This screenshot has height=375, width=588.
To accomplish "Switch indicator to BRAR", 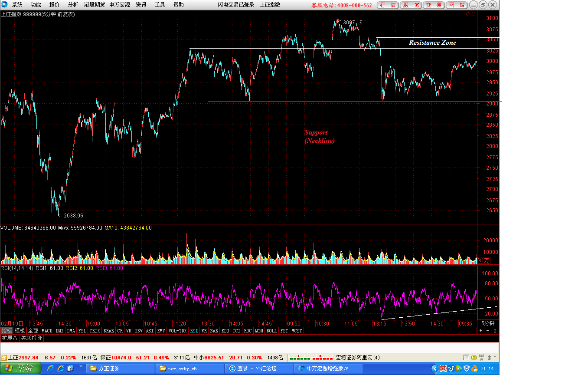I will tap(109, 331).
